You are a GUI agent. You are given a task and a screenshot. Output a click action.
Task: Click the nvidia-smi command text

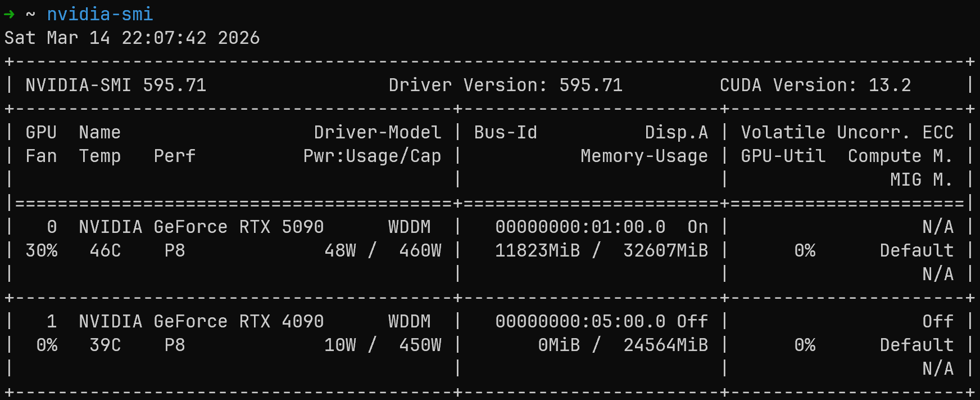point(100,14)
